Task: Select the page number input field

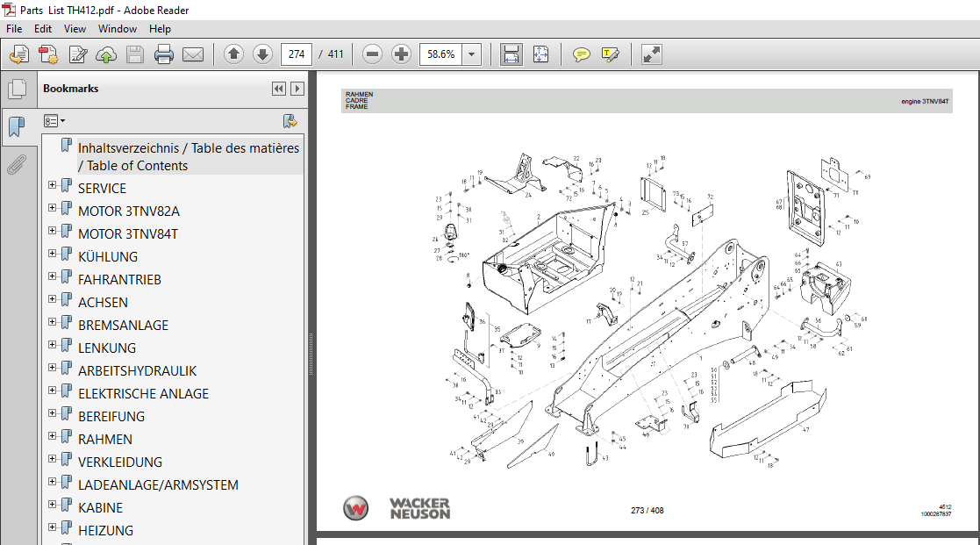Action: tap(296, 54)
